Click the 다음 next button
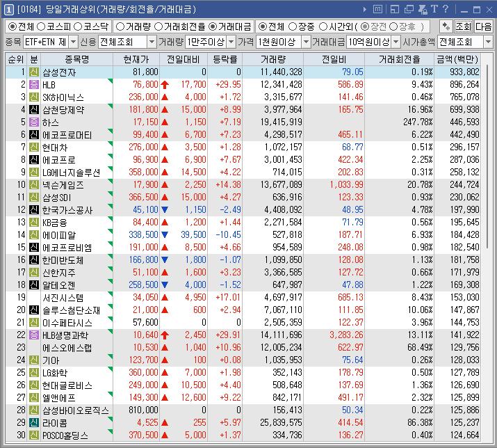Screen dimensions: 497x448 [x=483, y=26]
